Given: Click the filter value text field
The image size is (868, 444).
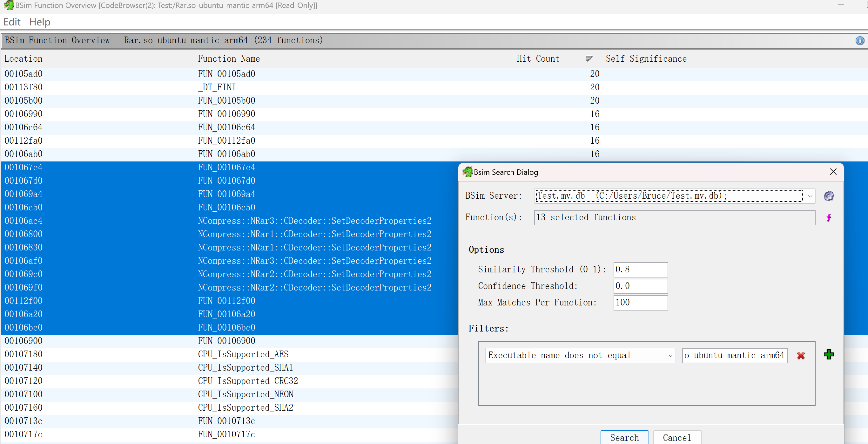Looking at the screenshot, I should point(734,356).
